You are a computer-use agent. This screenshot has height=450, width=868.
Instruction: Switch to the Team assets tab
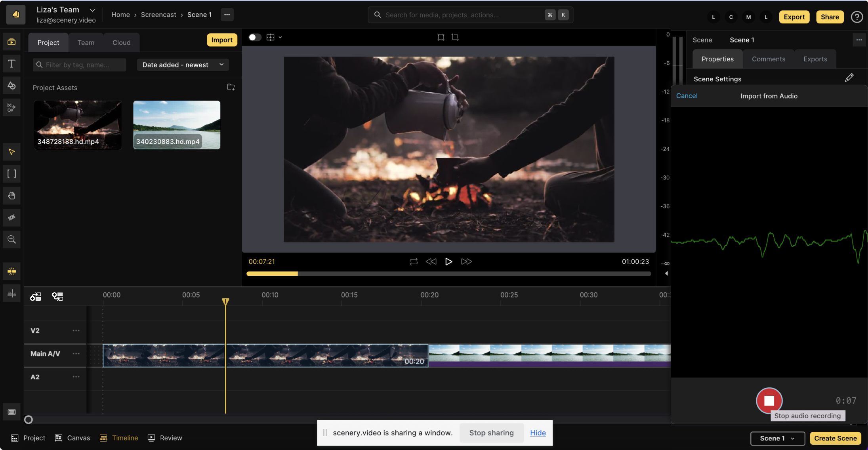coord(86,42)
